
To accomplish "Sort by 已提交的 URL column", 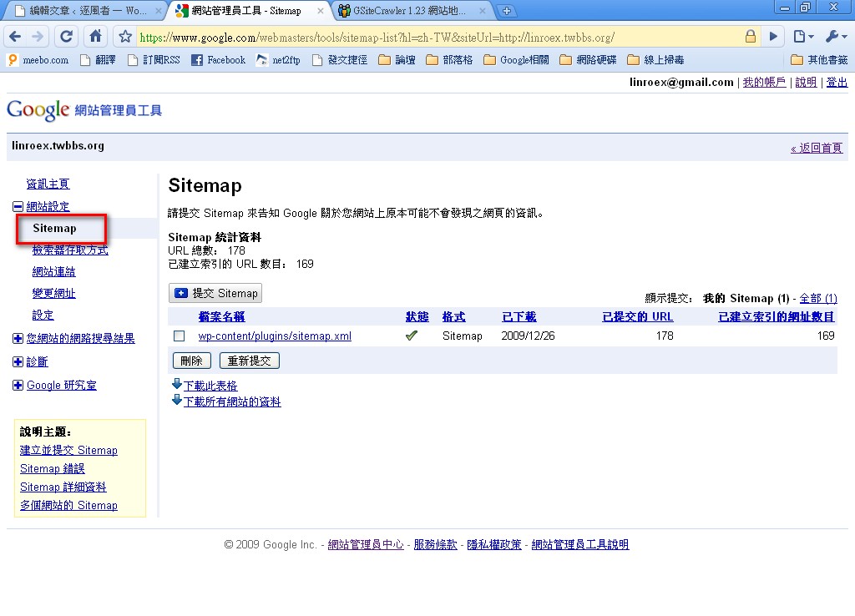I will coord(637,316).
